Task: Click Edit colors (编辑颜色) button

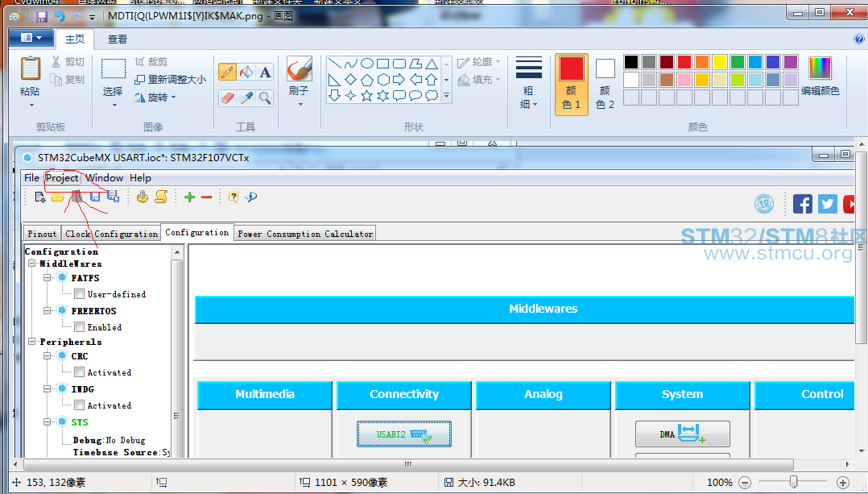Action: pyautogui.click(x=820, y=77)
